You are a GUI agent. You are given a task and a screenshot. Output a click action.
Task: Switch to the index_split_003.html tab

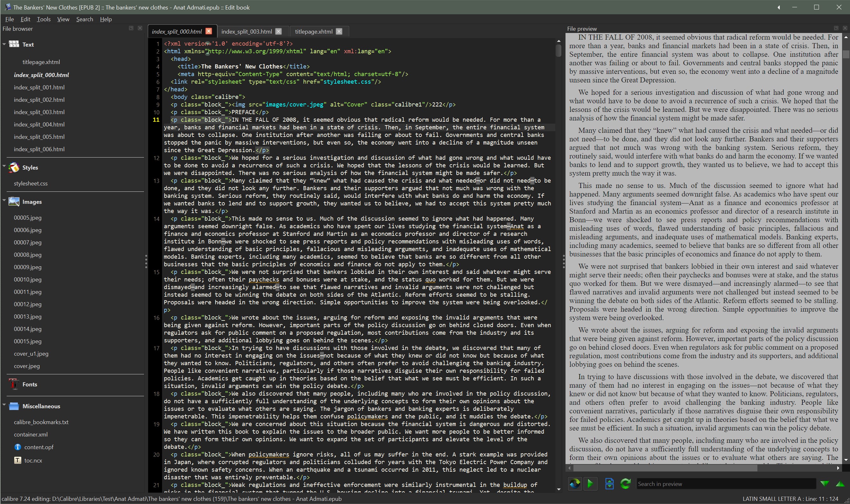click(x=246, y=32)
